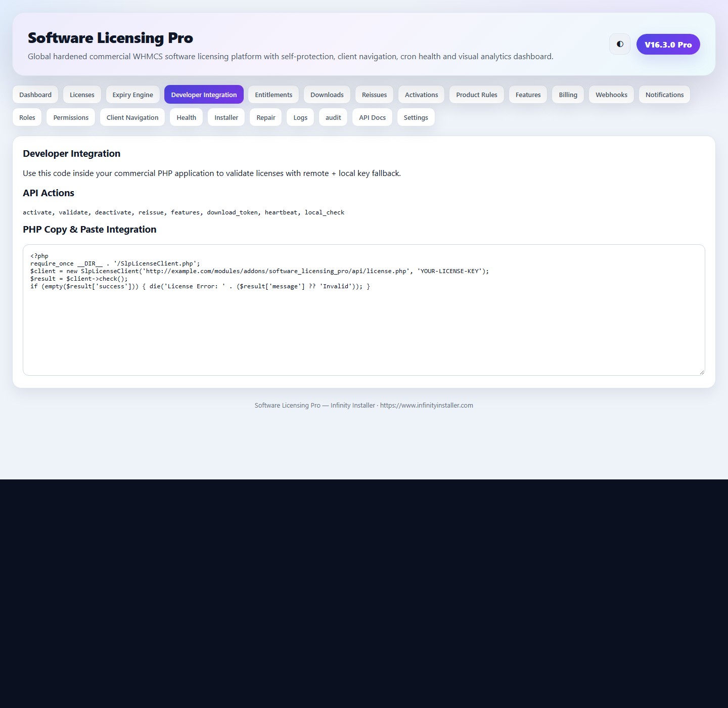Go to the Health tab
The width and height of the screenshot is (728, 708).
pyautogui.click(x=187, y=117)
